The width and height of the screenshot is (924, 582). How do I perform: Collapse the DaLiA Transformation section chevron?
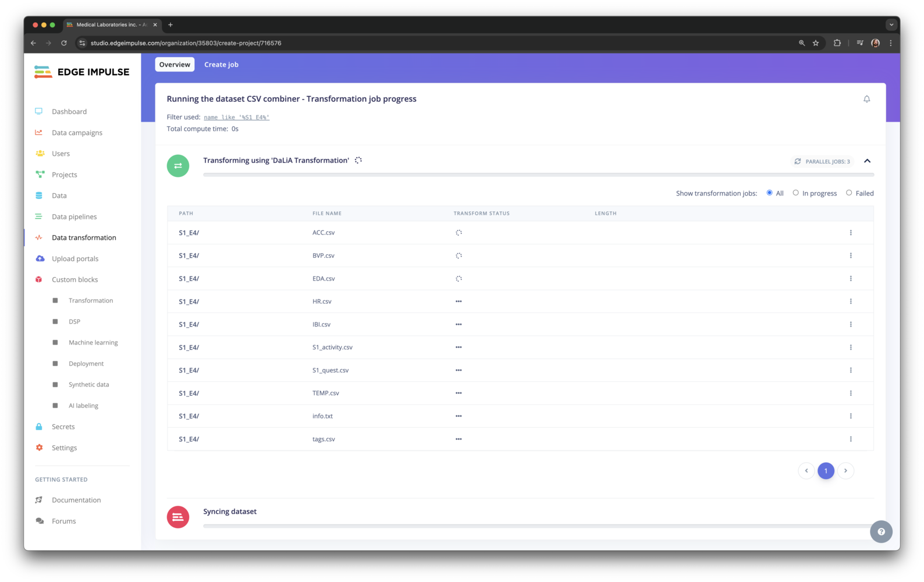click(x=867, y=161)
